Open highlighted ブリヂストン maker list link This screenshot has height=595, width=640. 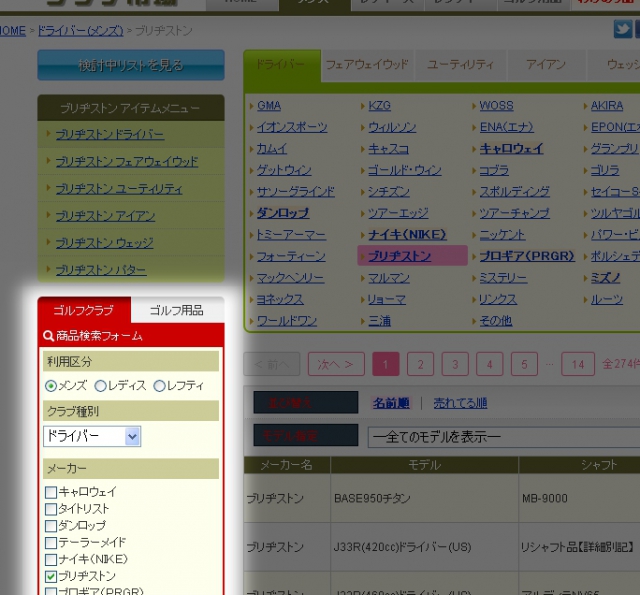400,256
